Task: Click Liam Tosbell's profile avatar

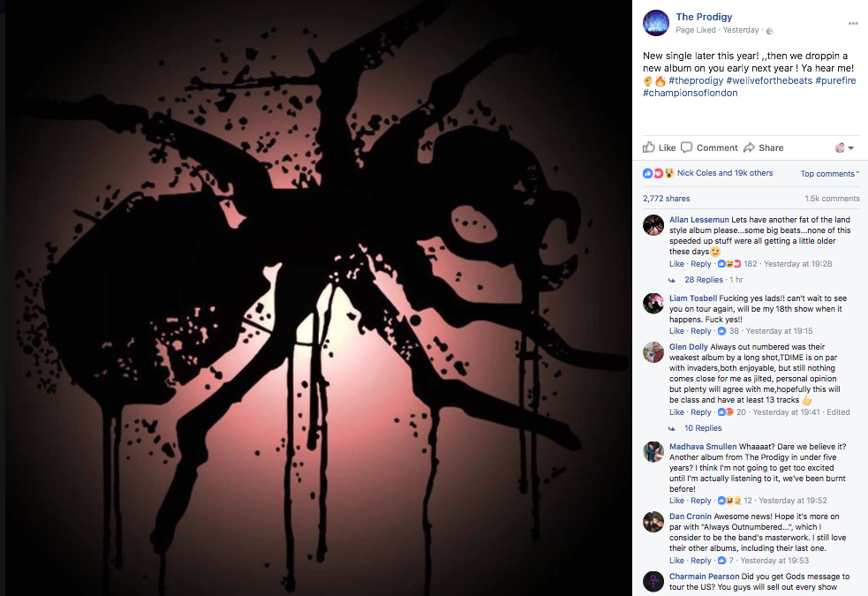Action: click(653, 304)
